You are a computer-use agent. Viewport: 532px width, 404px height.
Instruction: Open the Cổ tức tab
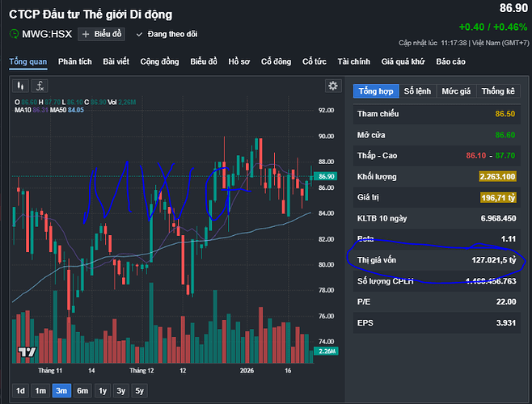click(x=314, y=61)
